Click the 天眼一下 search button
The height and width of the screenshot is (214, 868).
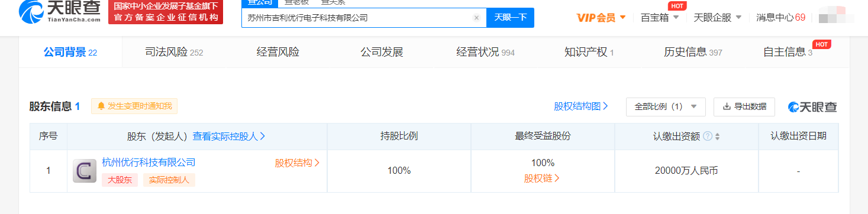[510, 18]
